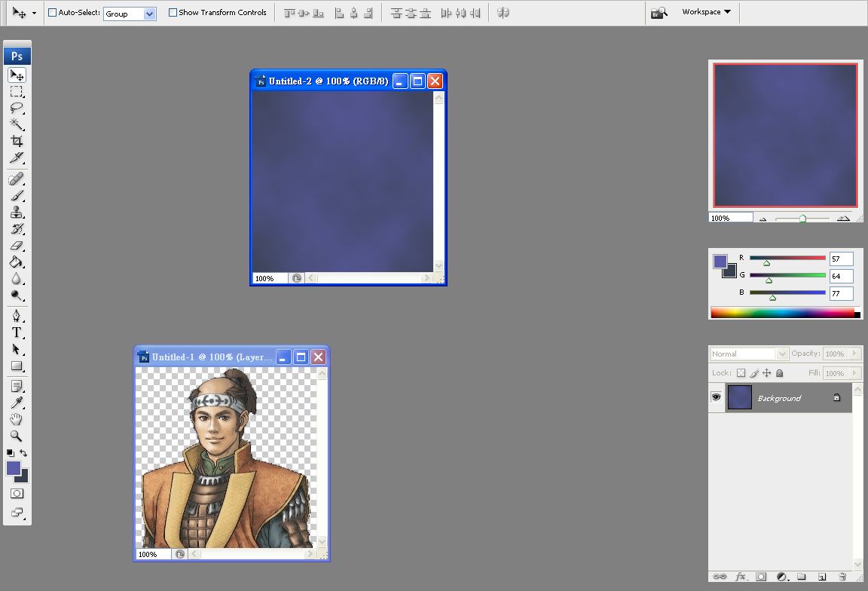Select the Eyedropper tool
The height and width of the screenshot is (591, 868).
pos(17,403)
